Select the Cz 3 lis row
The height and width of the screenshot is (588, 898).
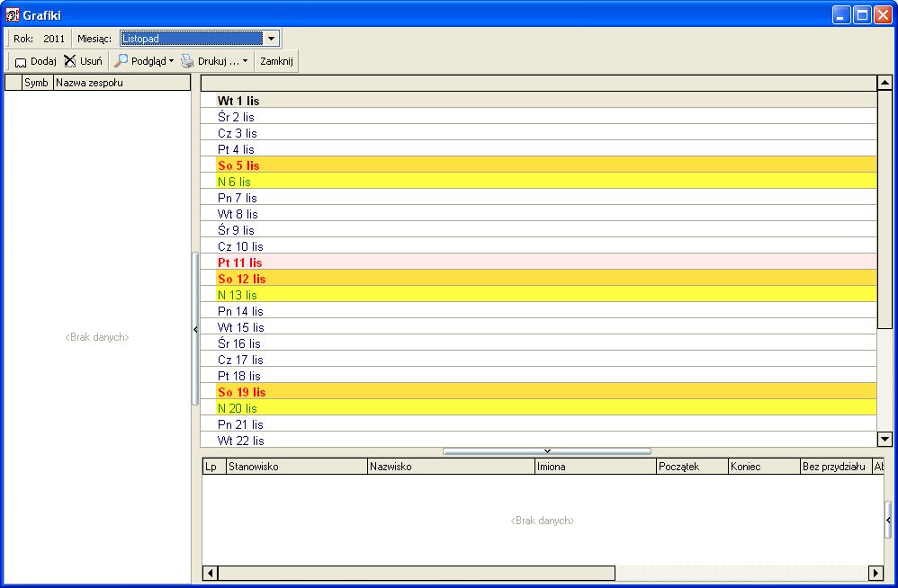[538, 133]
